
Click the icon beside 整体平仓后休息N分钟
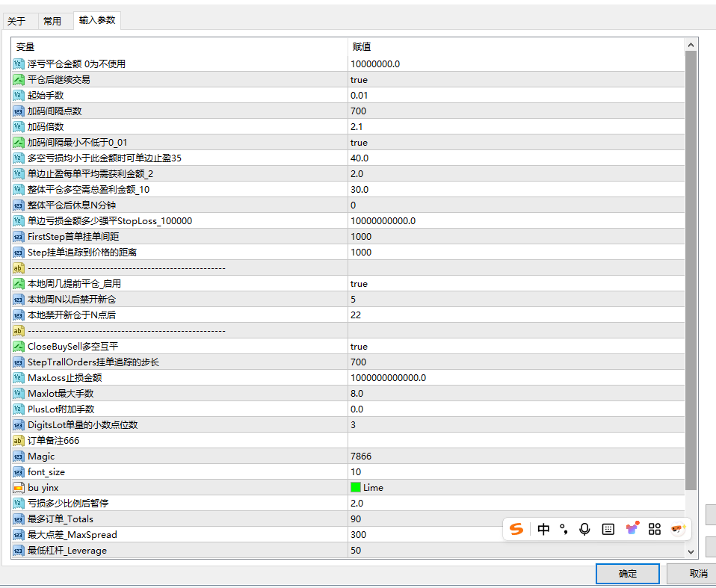(18, 205)
